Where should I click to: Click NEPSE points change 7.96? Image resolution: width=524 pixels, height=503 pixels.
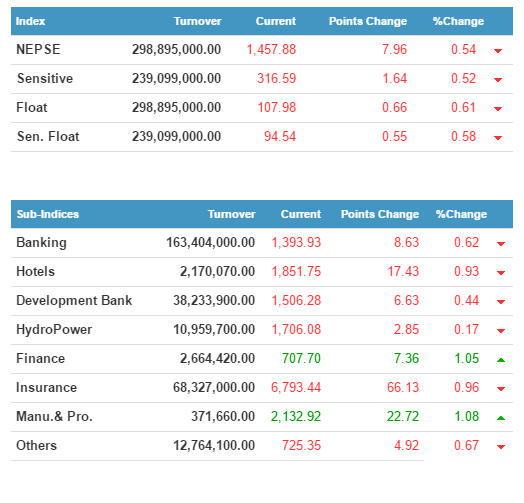tap(395, 49)
